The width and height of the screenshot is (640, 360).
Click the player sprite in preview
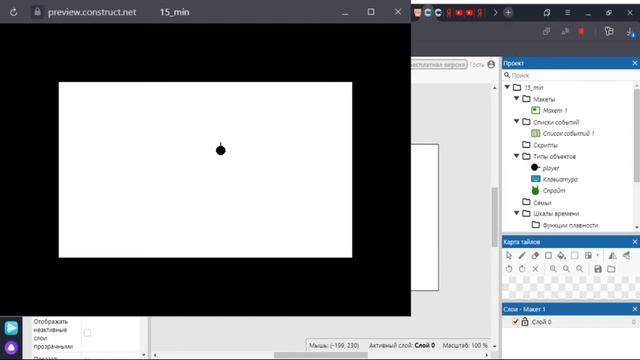(x=220, y=150)
